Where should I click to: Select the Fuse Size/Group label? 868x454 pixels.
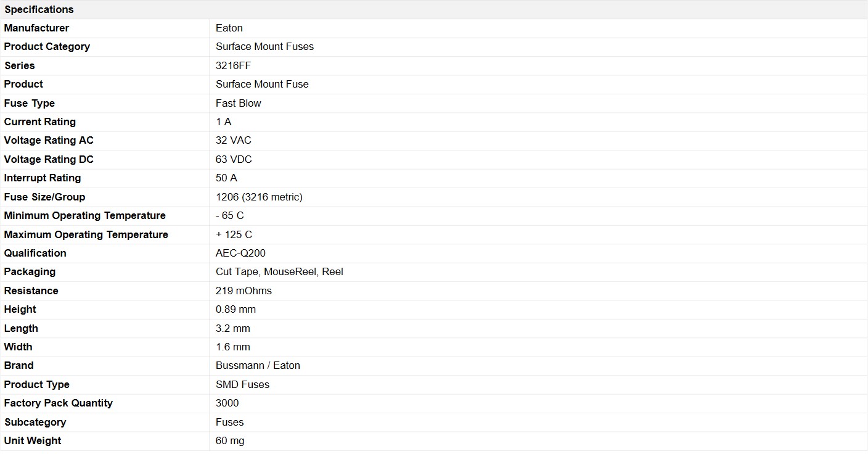(44, 197)
